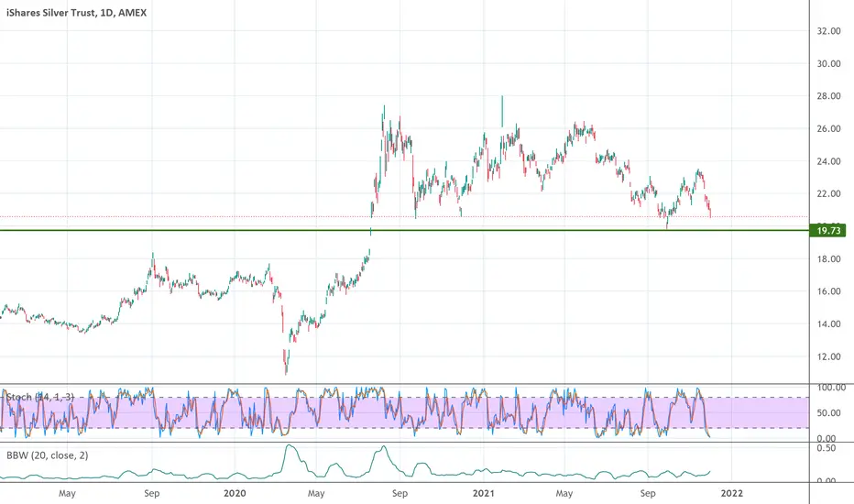Click the 50.00 stochastic scale value
Viewport: 854px width, 504px height.
pos(828,412)
